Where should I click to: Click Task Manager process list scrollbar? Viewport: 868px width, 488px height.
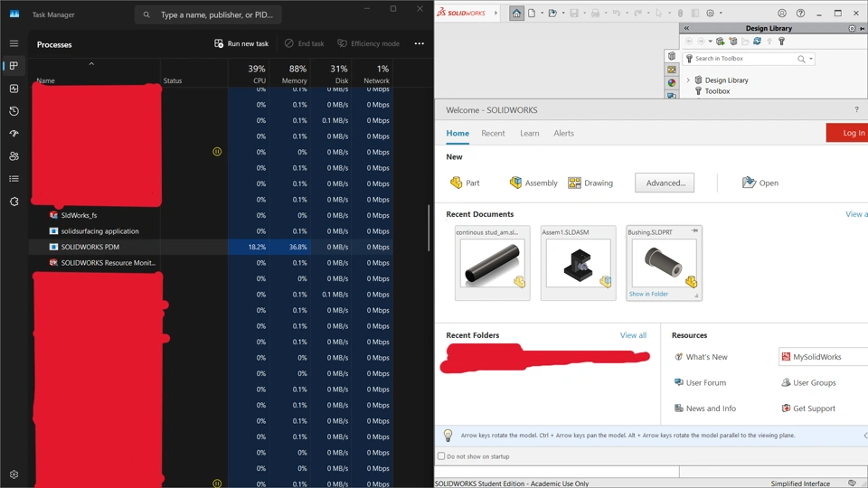pyautogui.click(x=429, y=228)
